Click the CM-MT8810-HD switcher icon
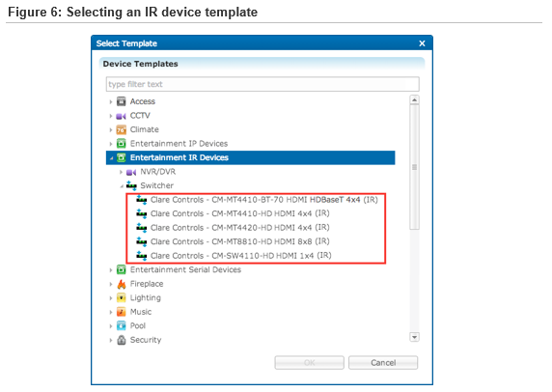Viewport: 552px width, 392px height. click(142, 241)
